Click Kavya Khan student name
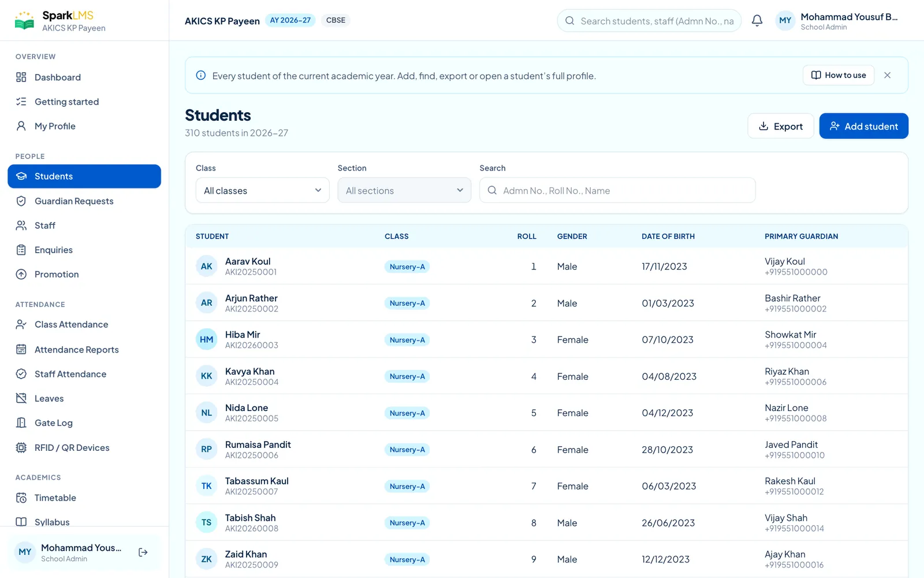 point(249,372)
